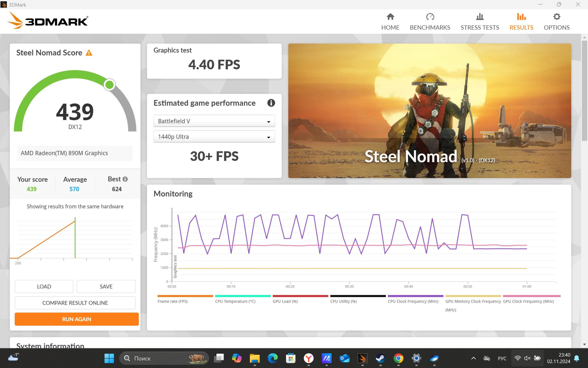This screenshot has height=368, width=588.
Task: Open the BENCHMARKS tab
Action: click(x=430, y=22)
